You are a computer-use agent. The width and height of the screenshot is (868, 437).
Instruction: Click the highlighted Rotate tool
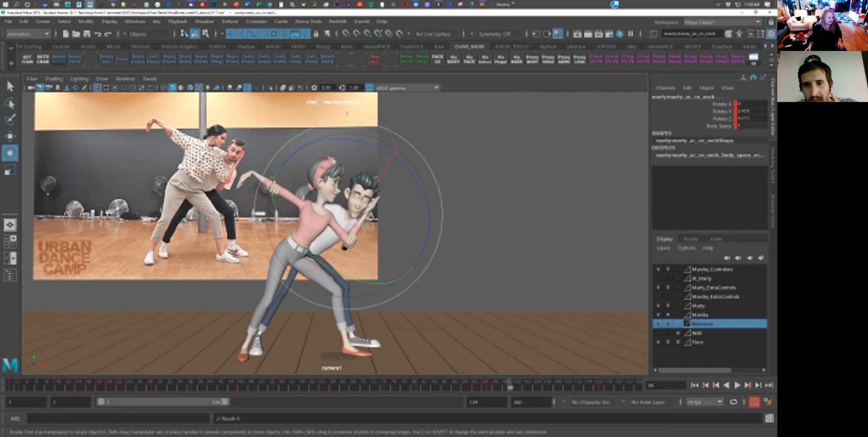point(10,153)
